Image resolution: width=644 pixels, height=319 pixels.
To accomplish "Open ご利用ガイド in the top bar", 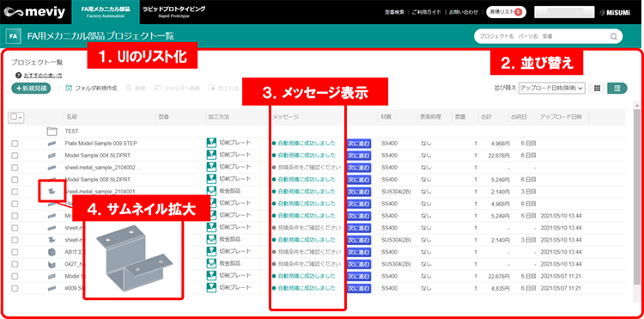I will coord(426,12).
